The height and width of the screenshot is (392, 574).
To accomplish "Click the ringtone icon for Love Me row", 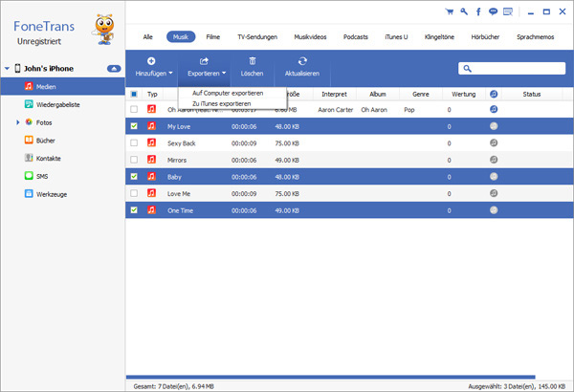I will tap(494, 193).
